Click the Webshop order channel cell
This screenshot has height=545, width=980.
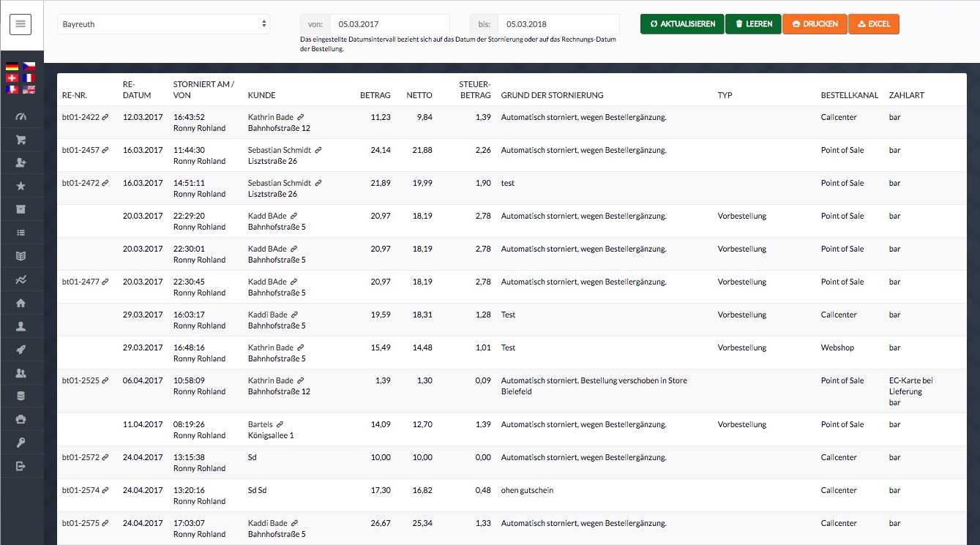837,347
